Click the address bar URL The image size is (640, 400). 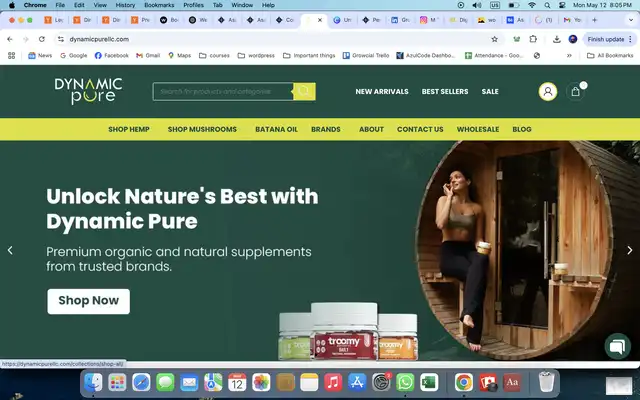coord(99,39)
